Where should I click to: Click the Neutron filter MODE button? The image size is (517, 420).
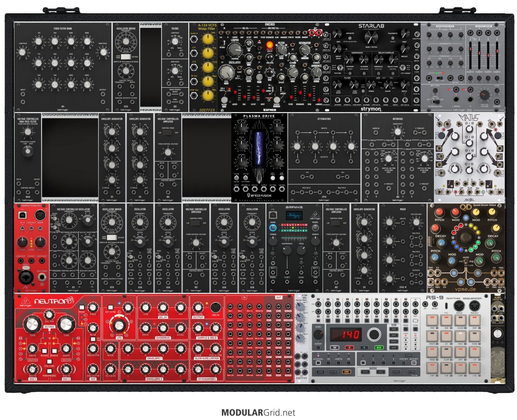coord(82,307)
